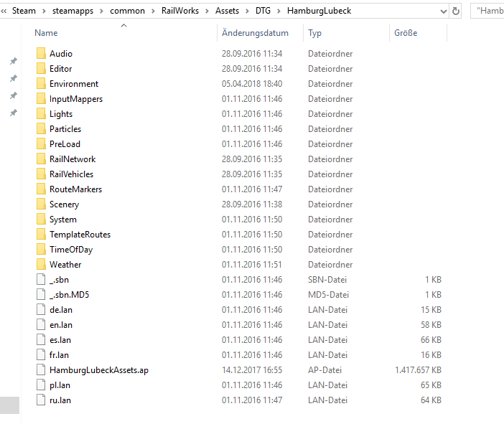Click the last pinned quick access pin
The width and height of the screenshot is (504, 424).
pos(14,113)
